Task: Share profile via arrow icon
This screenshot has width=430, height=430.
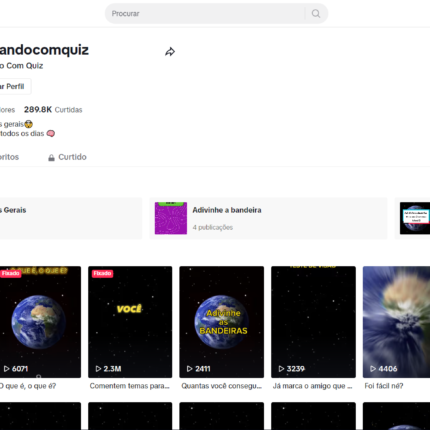Action: 170,52
